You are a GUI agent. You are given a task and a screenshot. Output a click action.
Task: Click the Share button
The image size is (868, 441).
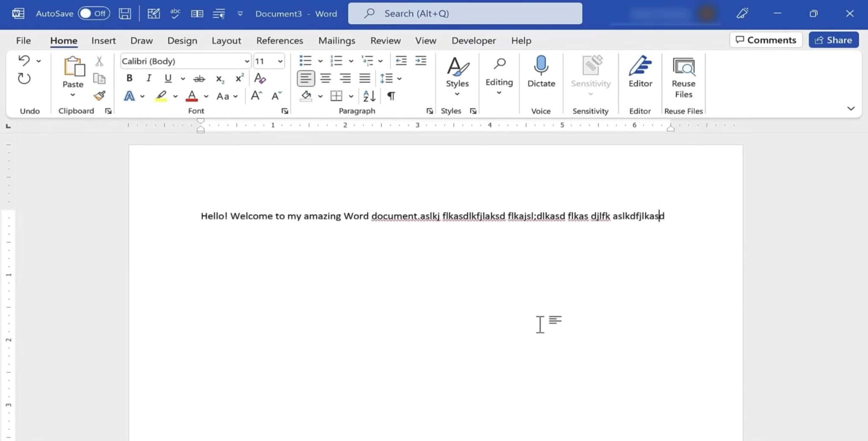pyautogui.click(x=833, y=39)
